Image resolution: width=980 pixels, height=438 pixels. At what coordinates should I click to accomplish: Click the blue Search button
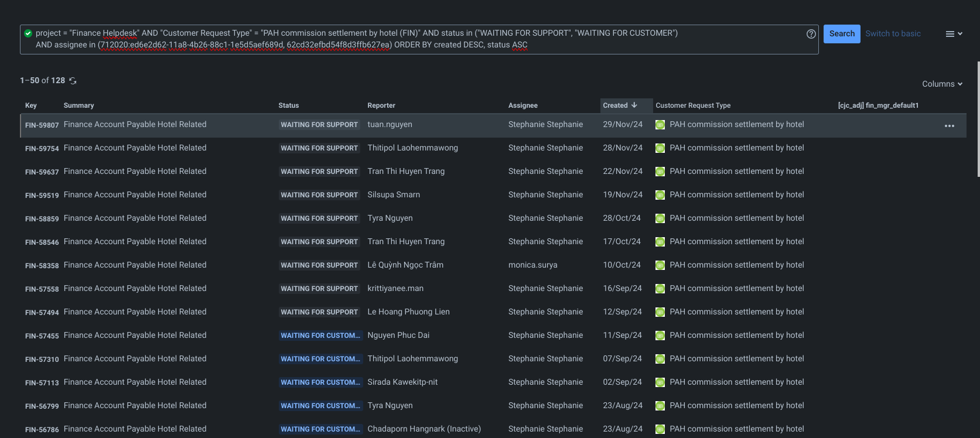point(842,34)
